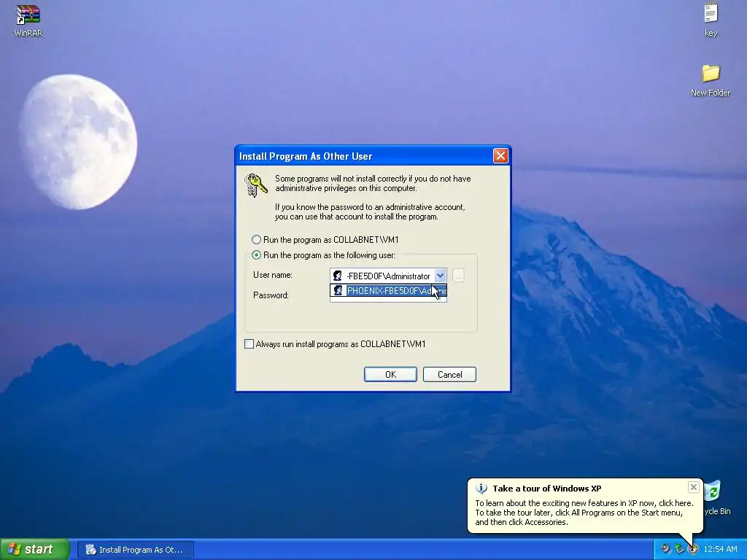Open the Start menu
747x560 pixels.
34,549
